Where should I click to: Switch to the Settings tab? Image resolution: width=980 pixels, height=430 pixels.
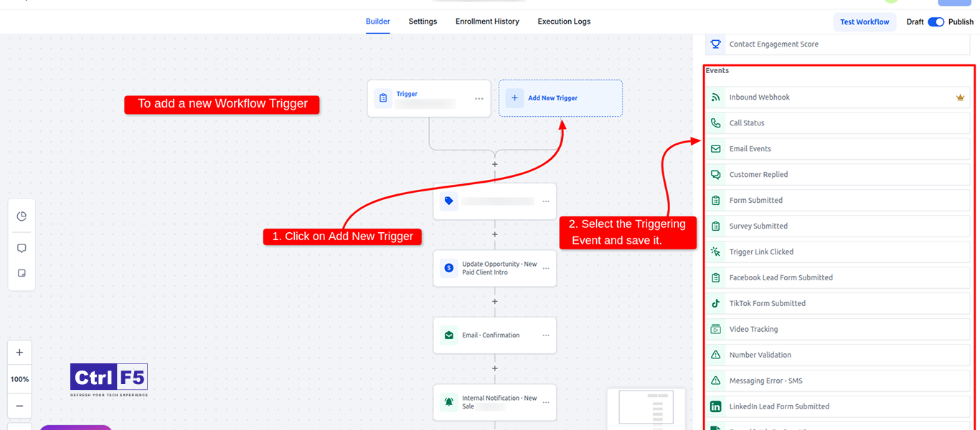[422, 21]
